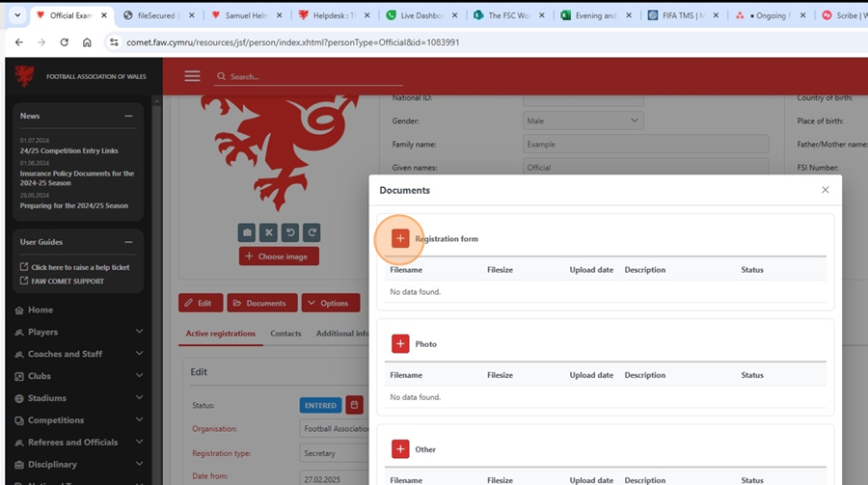Click the FAW dragon logo in the header
This screenshot has height=485, width=868.
pos(24,76)
